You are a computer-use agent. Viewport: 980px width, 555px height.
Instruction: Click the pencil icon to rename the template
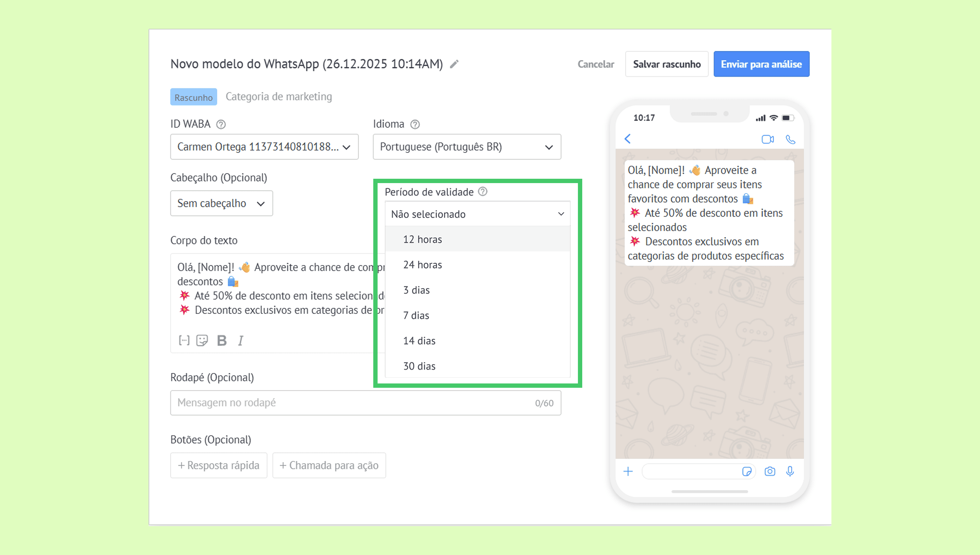pos(454,64)
